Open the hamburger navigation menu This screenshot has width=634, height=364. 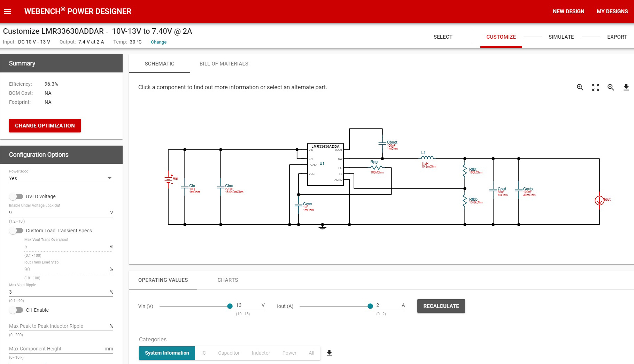click(8, 11)
